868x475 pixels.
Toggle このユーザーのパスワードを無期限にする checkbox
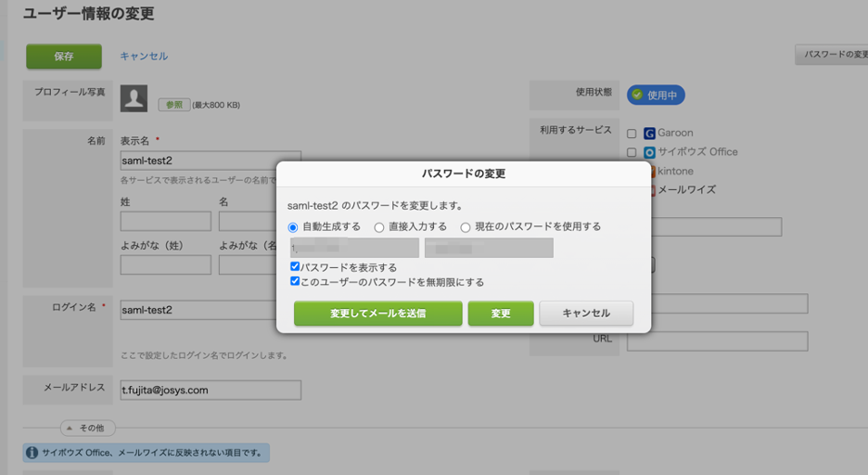tap(295, 281)
